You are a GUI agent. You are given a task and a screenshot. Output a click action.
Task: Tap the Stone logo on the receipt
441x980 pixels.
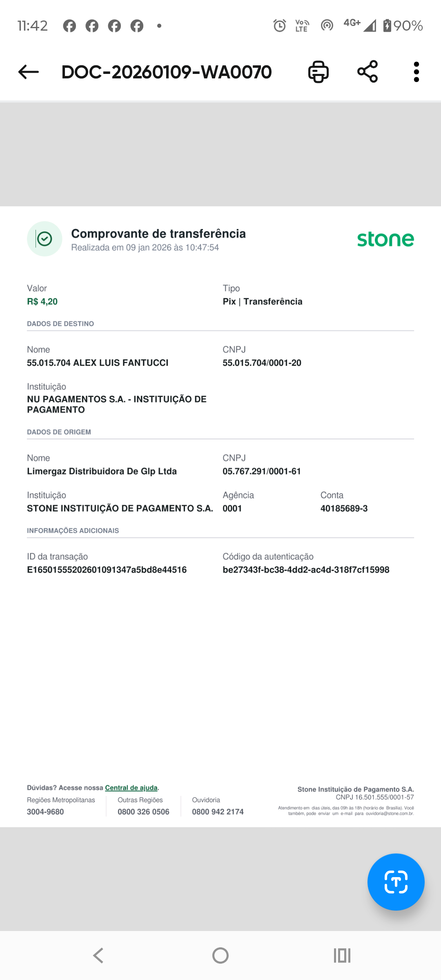385,239
